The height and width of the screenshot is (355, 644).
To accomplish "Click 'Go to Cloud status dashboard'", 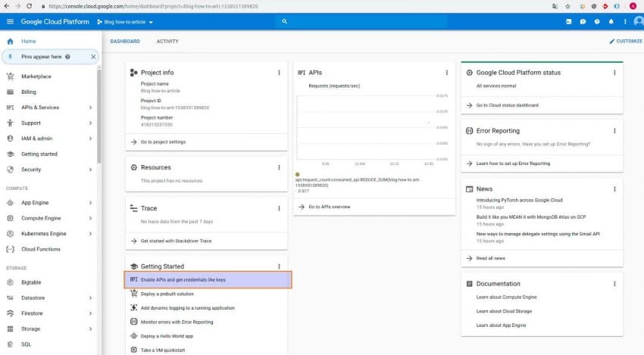I will [x=507, y=105].
